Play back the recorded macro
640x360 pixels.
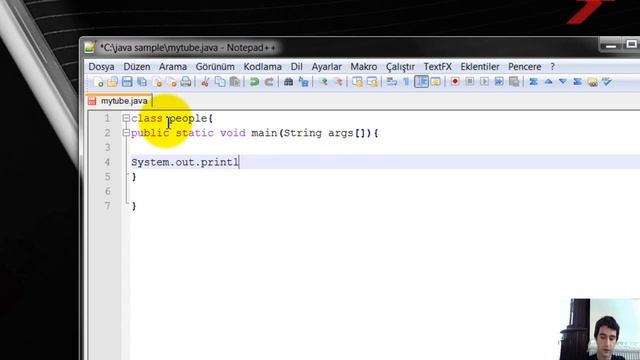[484, 82]
